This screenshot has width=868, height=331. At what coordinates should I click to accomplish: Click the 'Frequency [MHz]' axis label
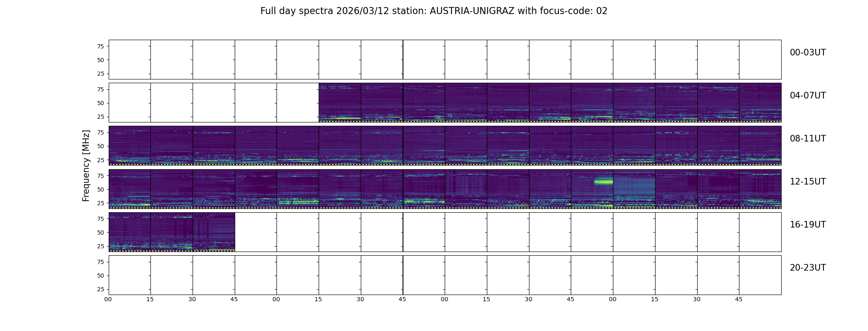[x=86, y=166]
